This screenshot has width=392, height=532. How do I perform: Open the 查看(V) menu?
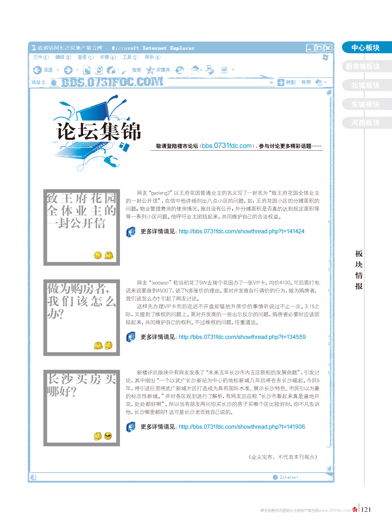coord(85,57)
